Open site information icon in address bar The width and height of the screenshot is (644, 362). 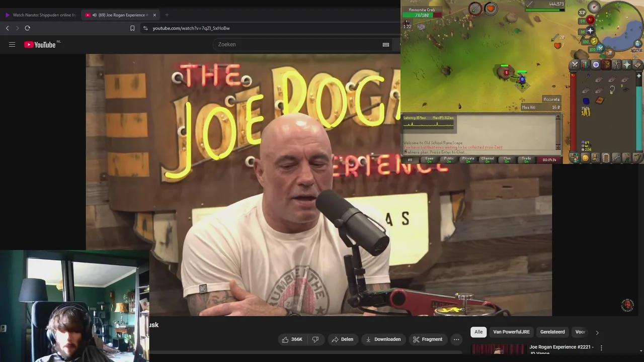tap(145, 28)
